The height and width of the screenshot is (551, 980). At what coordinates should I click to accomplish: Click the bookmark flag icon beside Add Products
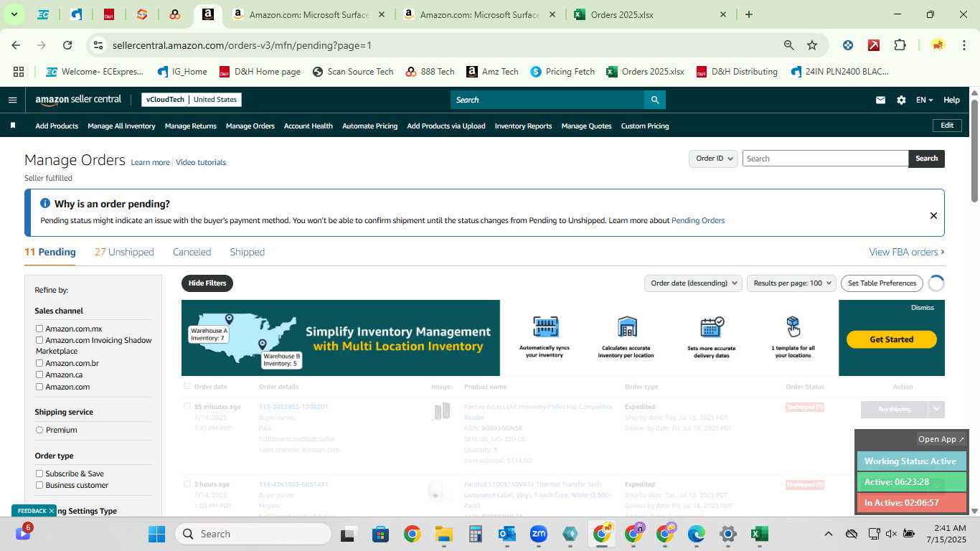(x=13, y=126)
